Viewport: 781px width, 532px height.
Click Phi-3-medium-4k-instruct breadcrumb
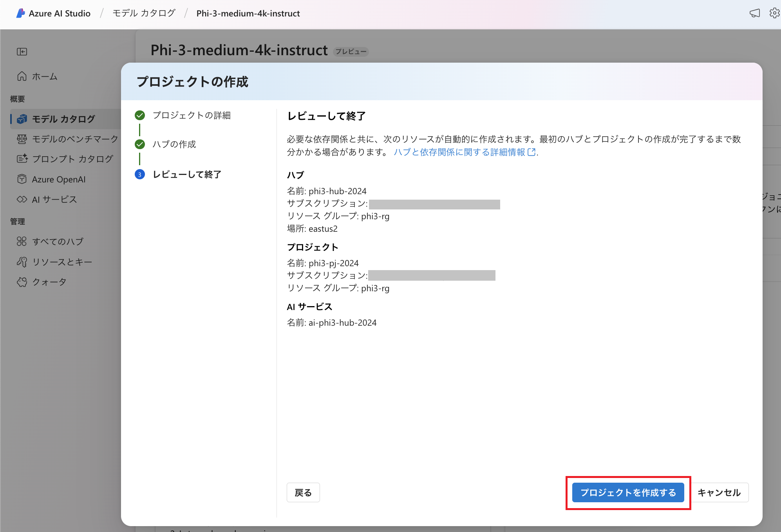248,13
